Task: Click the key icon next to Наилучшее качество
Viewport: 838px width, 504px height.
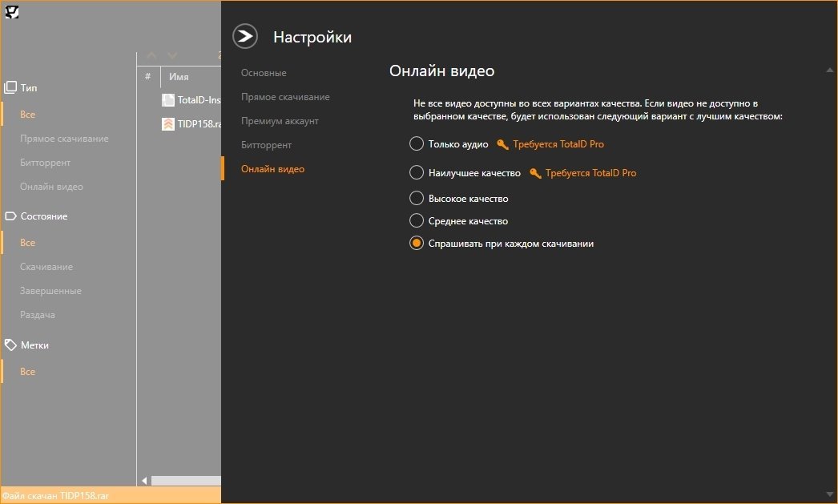Action: pos(535,173)
